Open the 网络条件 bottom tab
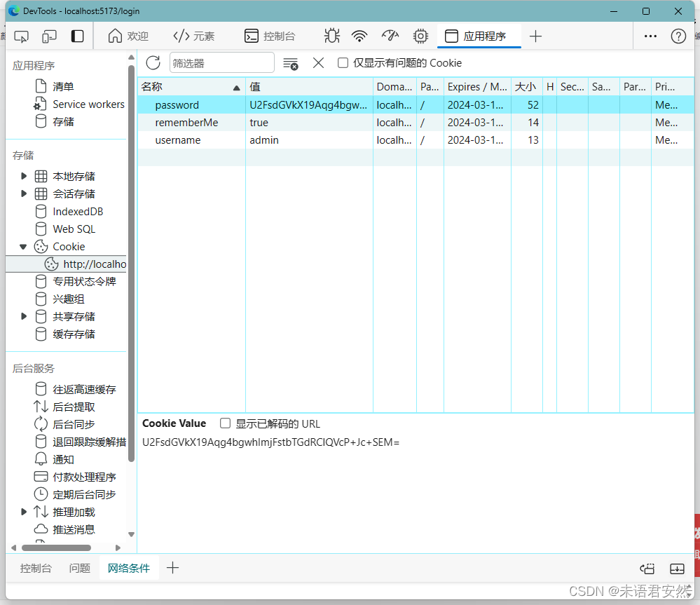700x605 pixels. click(129, 568)
